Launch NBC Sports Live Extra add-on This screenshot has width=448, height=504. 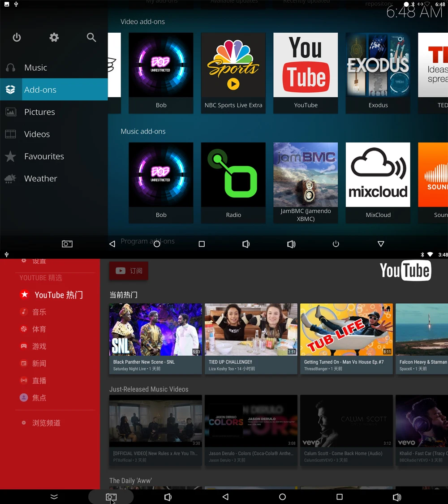[233, 73]
